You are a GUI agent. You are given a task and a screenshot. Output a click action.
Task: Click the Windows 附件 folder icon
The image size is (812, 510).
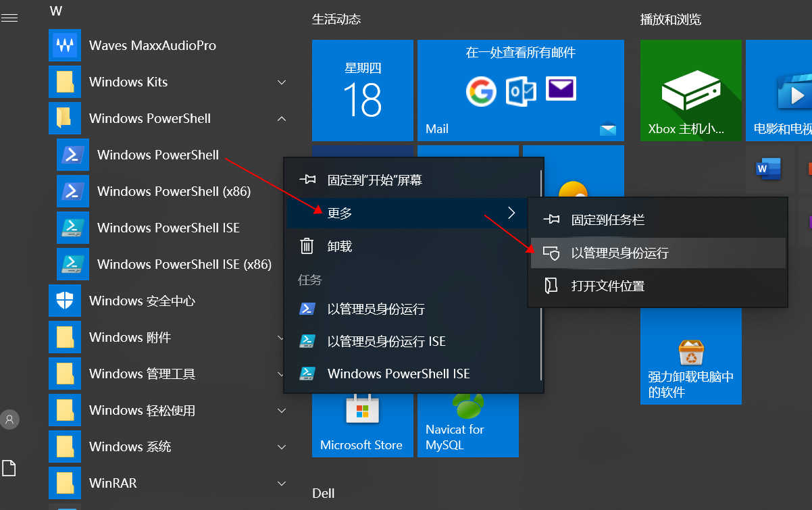click(65, 337)
